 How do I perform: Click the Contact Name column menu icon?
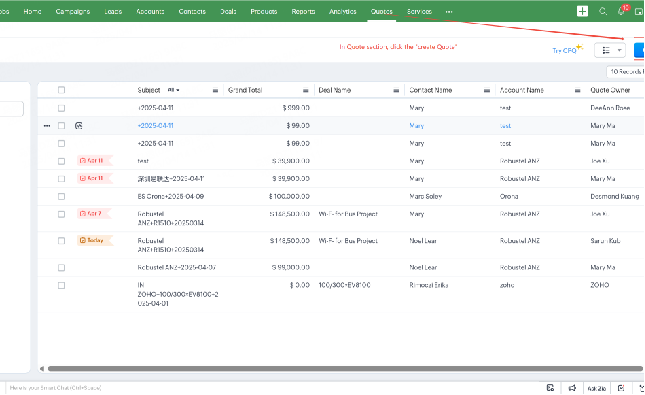[487, 90]
